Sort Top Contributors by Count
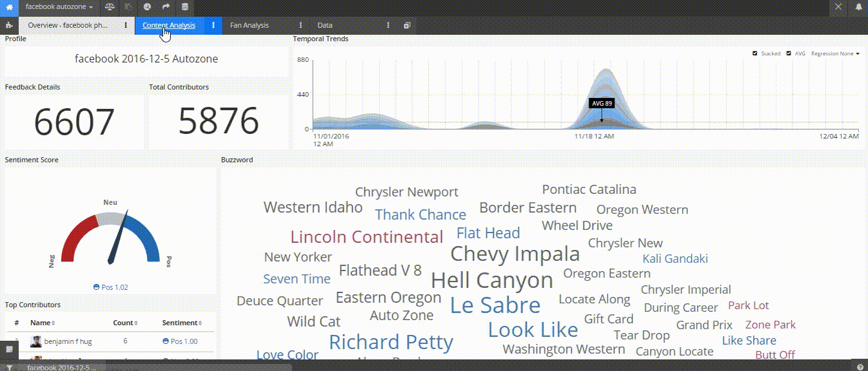Image resolution: width=868 pixels, height=371 pixels. coord(124,323)
